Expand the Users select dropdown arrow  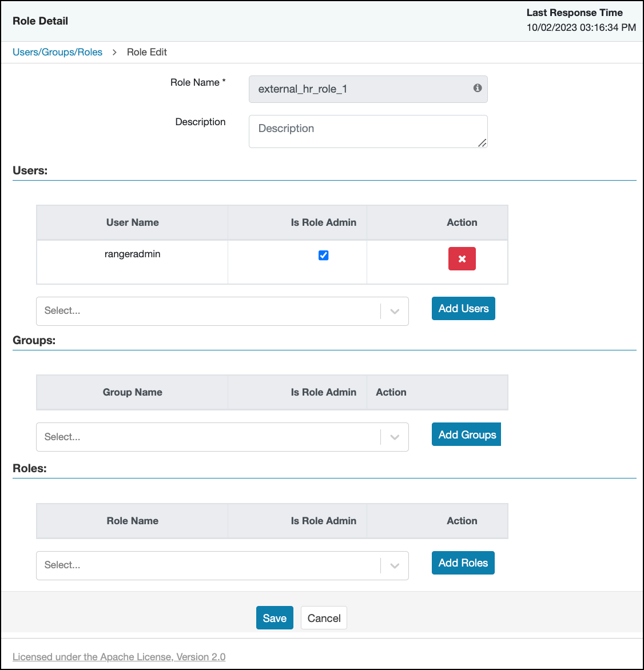(395, 312)
